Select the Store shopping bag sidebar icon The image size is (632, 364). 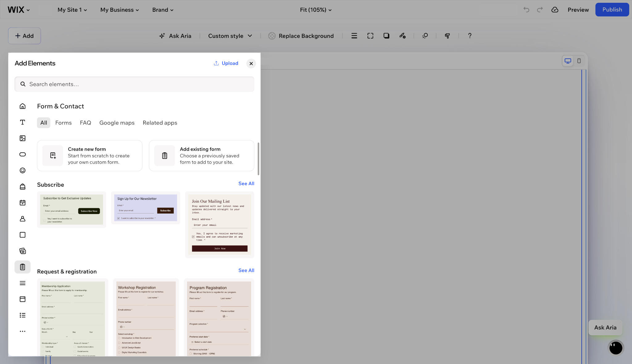[23, 187]
